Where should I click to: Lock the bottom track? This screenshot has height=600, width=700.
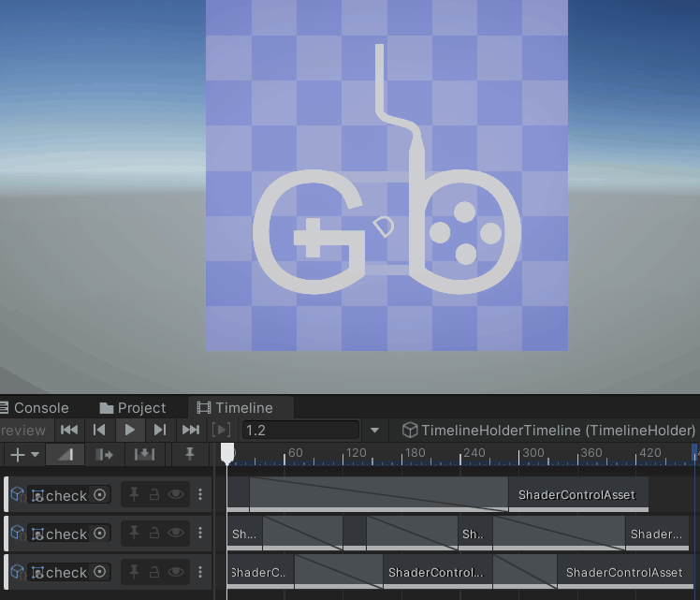[x=154, y=571]
